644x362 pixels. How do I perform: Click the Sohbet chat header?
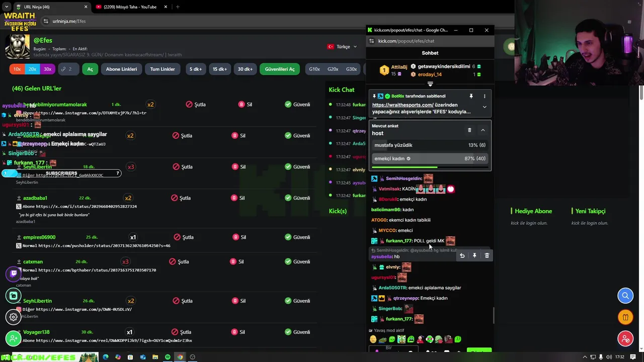tap(430, 53)
